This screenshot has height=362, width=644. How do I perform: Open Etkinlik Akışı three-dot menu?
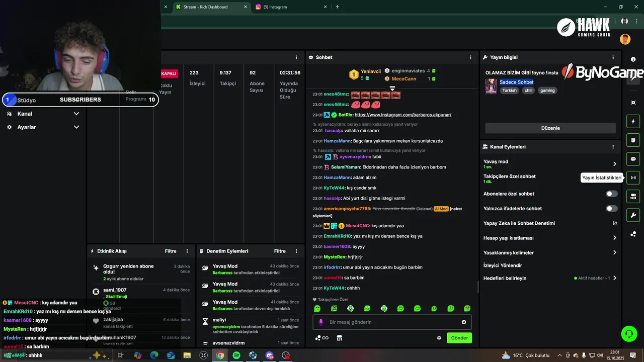187,251
